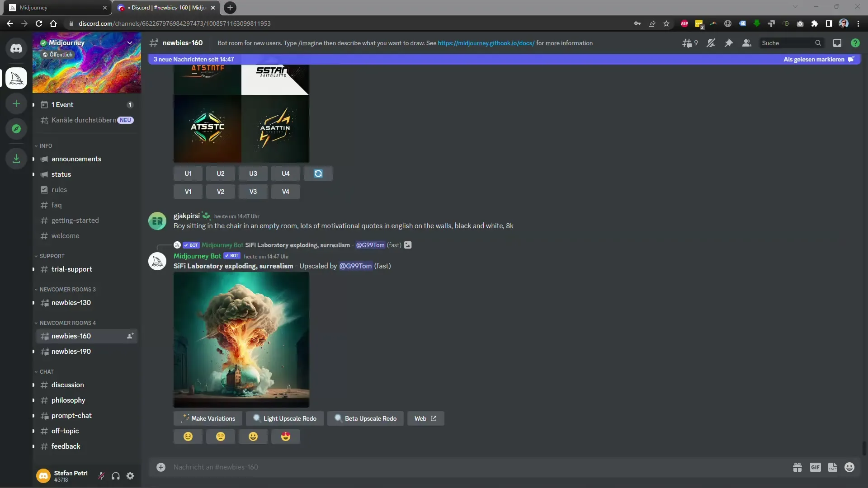Click the refresh/re-roll icon button
Viewport: 868px width, 488px height.
tap(318, 173)
